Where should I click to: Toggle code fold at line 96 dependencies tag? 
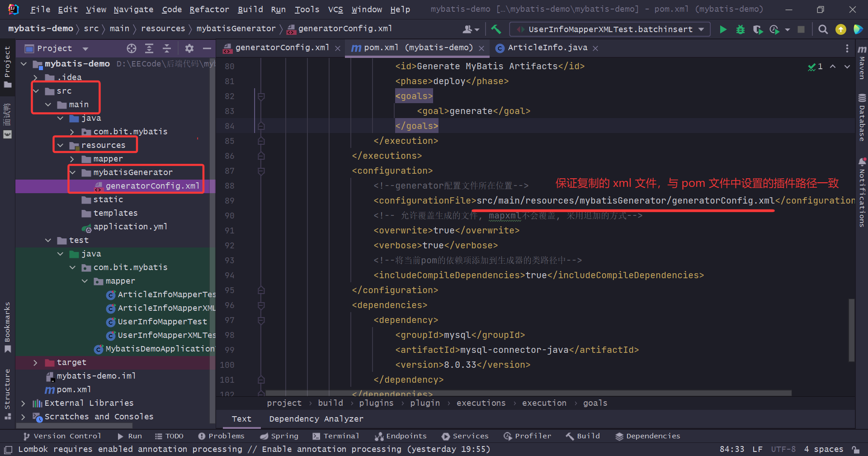(261, 305)
